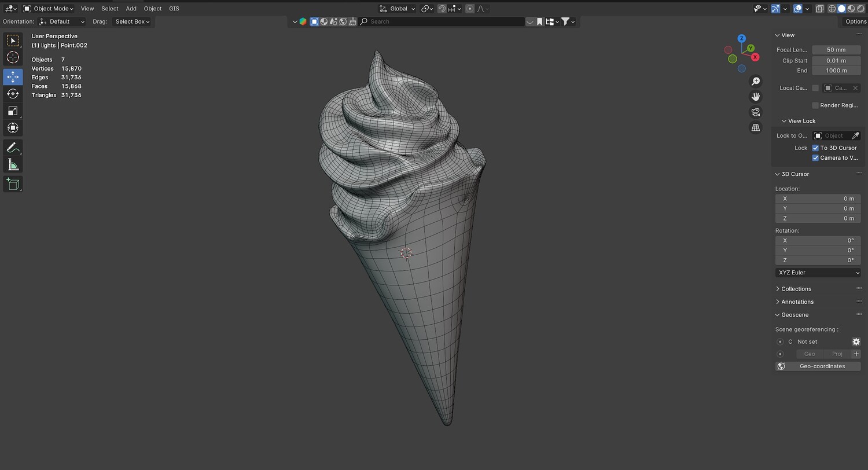Open the Select menu
868x470 pixels.
point(109,9)
